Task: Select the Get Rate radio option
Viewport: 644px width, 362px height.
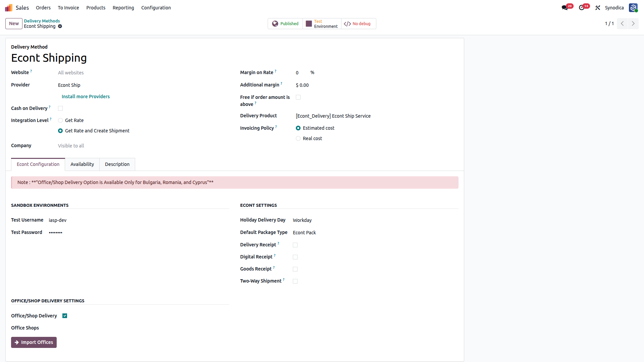Action: (x=60, y=120)
